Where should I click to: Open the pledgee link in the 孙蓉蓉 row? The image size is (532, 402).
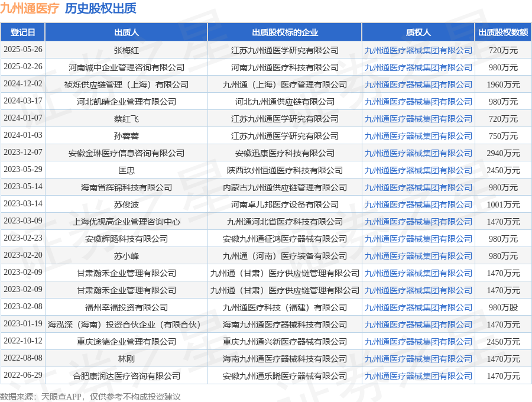418,136
